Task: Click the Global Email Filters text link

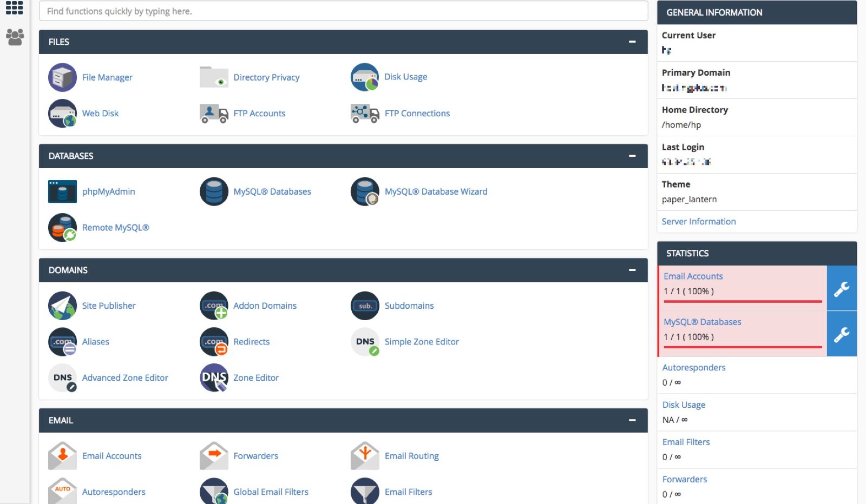Action: point(271,492)
